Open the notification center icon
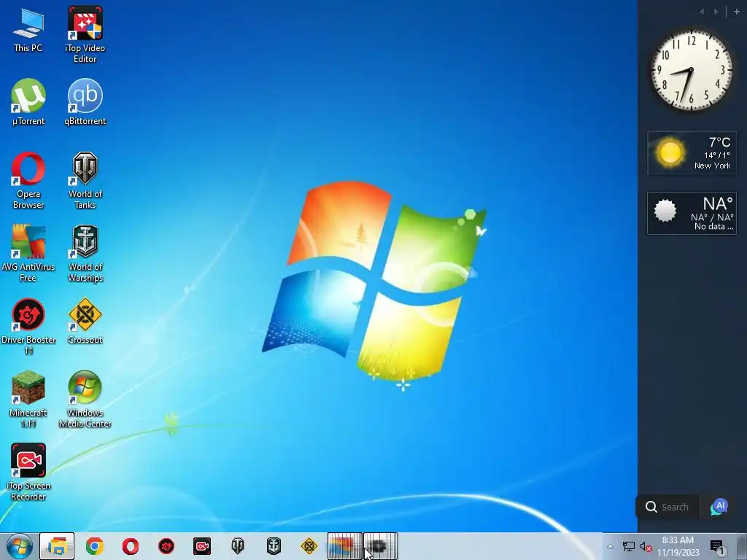Screen dimensions: 747x560 click(x=718, y=547)
